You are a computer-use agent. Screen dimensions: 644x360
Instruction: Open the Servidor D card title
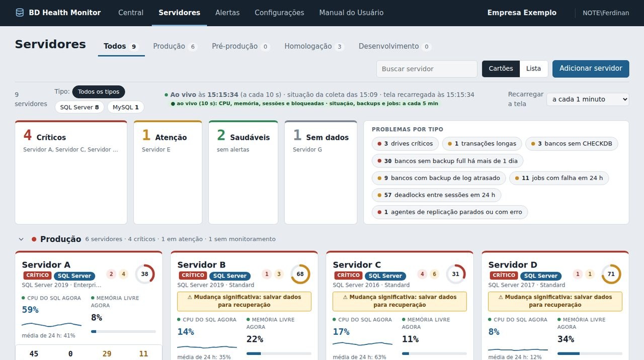513,264
